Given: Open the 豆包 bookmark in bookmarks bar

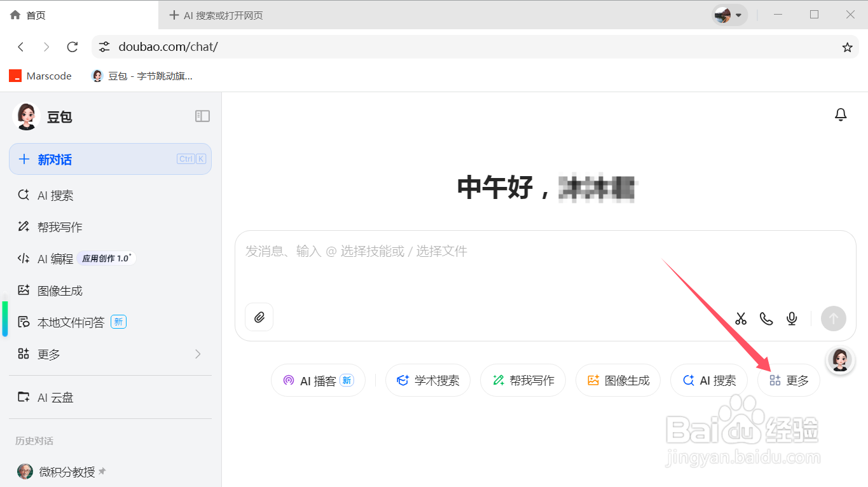Looking at the screenshot, I should pyautogui.click(x=142, y=76).
